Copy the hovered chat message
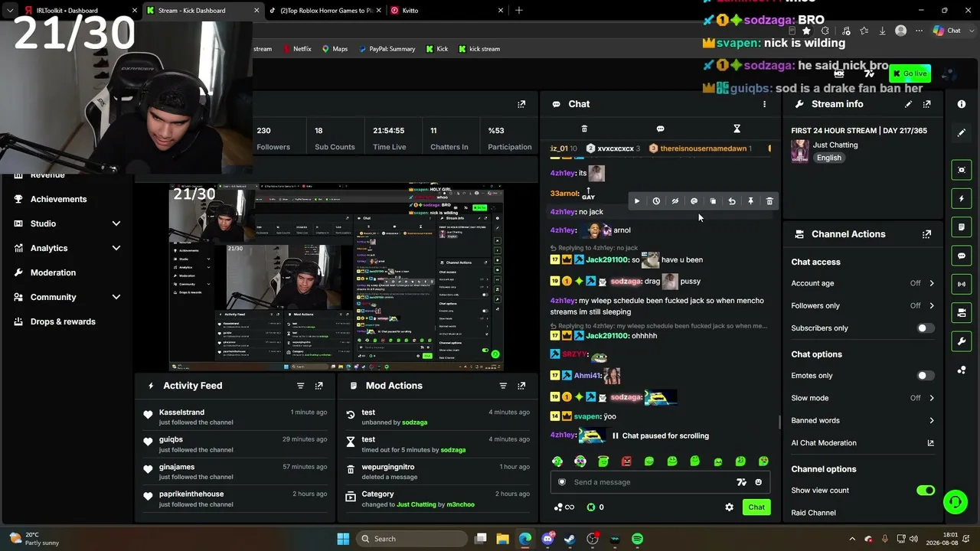 [713, 201]
